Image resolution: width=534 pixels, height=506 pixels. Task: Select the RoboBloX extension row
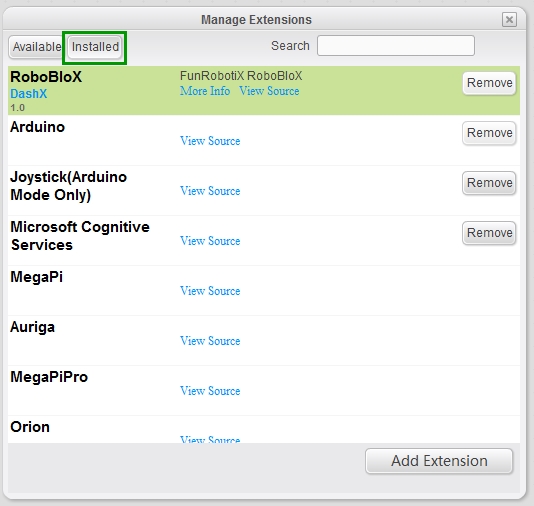tap(264, 91)
